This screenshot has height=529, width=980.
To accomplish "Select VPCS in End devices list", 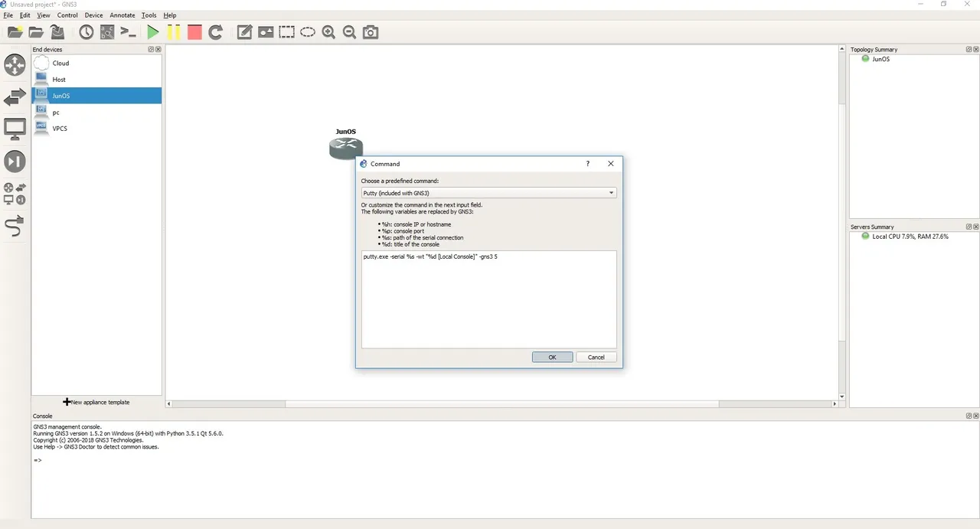I will pos(96,129).
